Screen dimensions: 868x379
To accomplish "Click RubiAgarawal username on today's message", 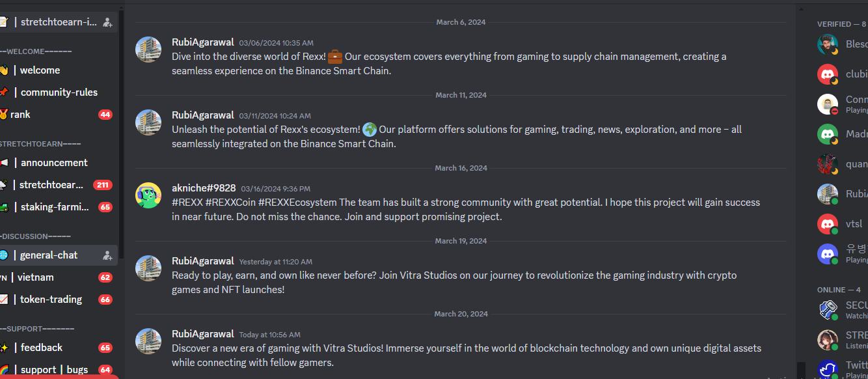I will [x=202, y=333].
